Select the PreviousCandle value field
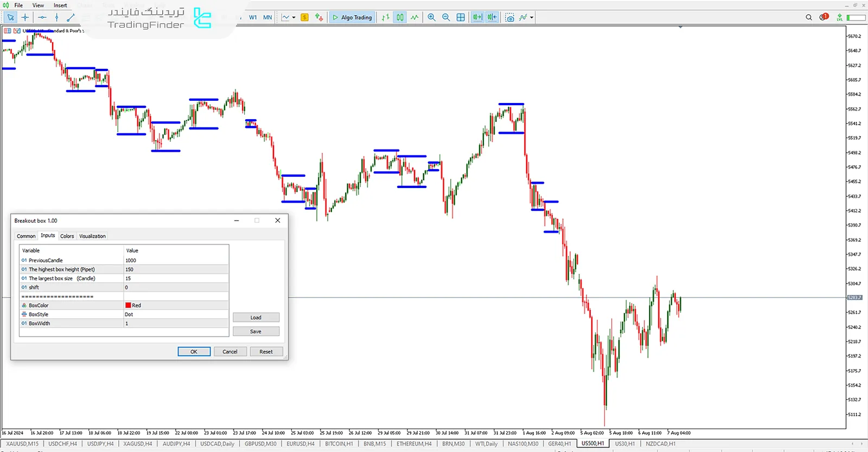Screen dimensions: 868x452 [176, 261]
